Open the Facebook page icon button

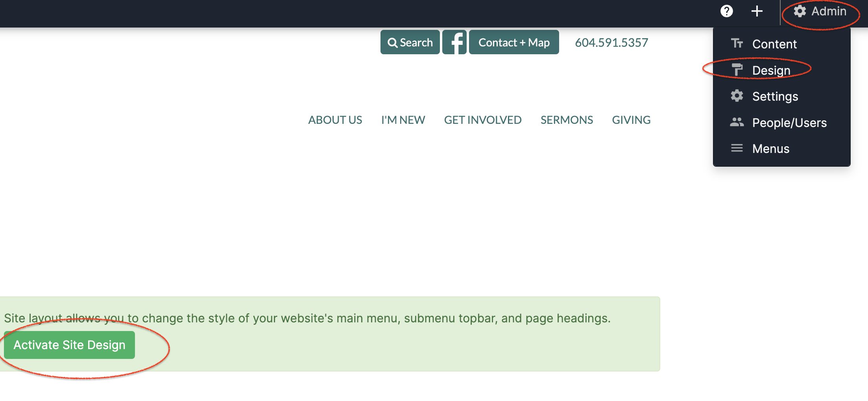[x=454, y=42]
